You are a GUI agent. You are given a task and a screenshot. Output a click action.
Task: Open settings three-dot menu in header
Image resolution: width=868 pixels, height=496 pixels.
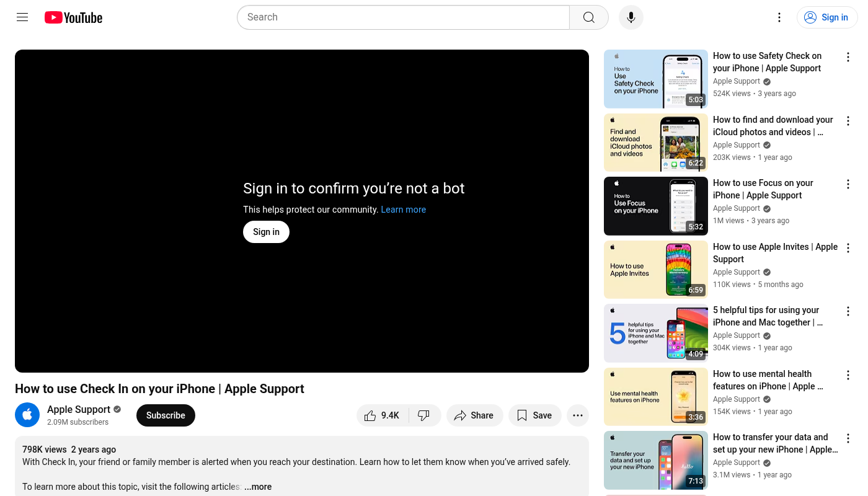(x=779, y=17)
